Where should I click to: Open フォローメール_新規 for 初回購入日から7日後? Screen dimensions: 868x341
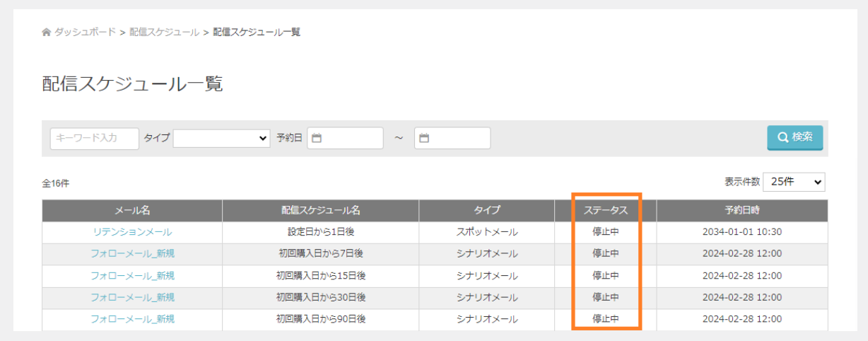(132, 254)
